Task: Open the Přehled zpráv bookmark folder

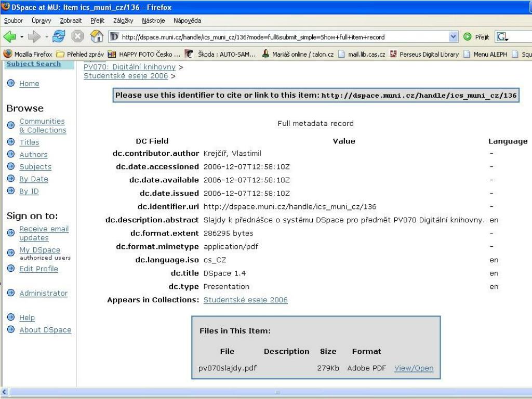Action: tap(79, 54)
